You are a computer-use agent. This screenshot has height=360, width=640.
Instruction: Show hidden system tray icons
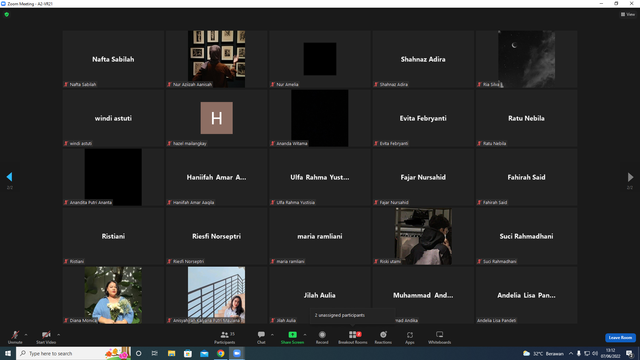571,353
